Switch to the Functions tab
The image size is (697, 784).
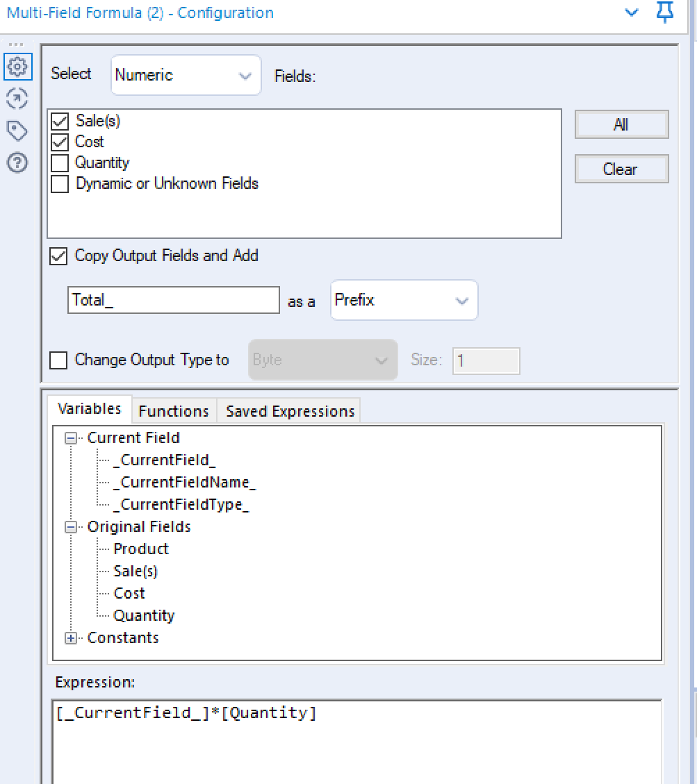click(174, 411)
